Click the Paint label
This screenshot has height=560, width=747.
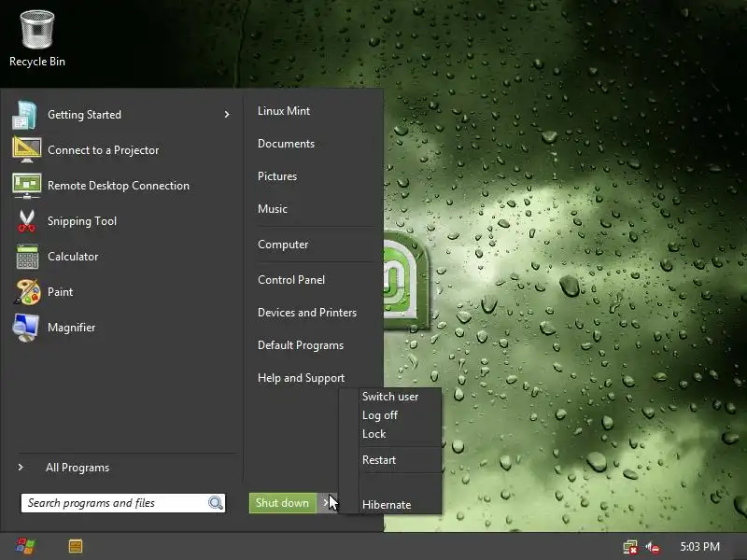pos(60,292)
